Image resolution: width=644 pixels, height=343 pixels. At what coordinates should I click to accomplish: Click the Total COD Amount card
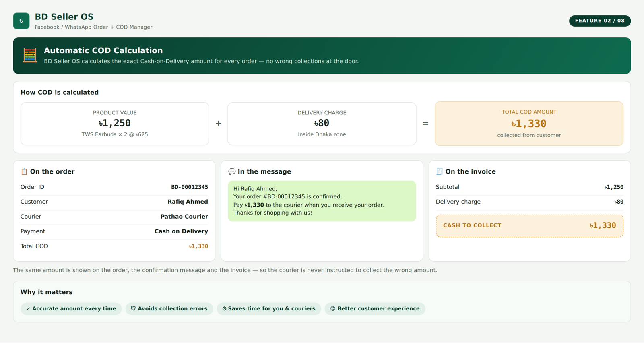(x=529, y=124)
